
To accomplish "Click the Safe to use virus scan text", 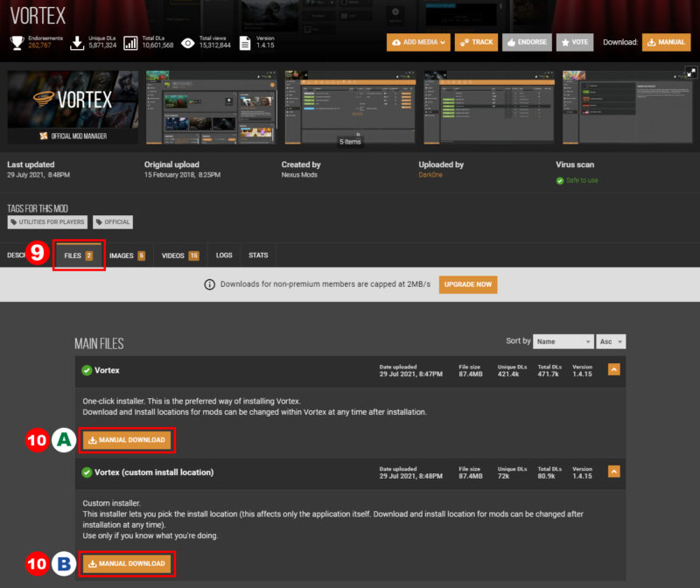I will [582, 180].
